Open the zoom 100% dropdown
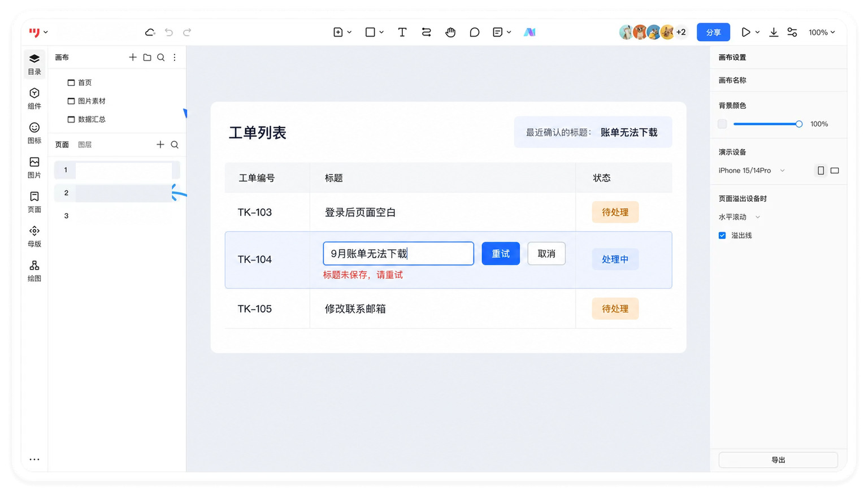The height and width of the screenshot is (495, 868). (822, 32)
